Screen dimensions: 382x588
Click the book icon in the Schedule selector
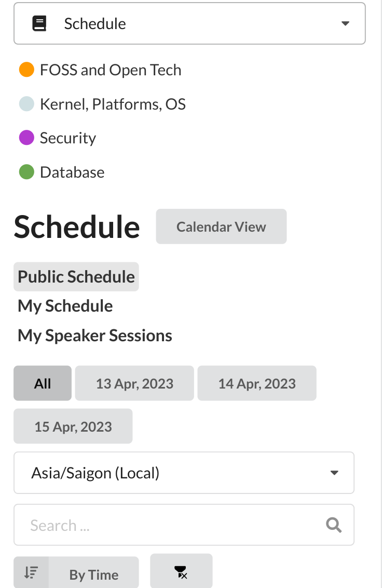39,23
